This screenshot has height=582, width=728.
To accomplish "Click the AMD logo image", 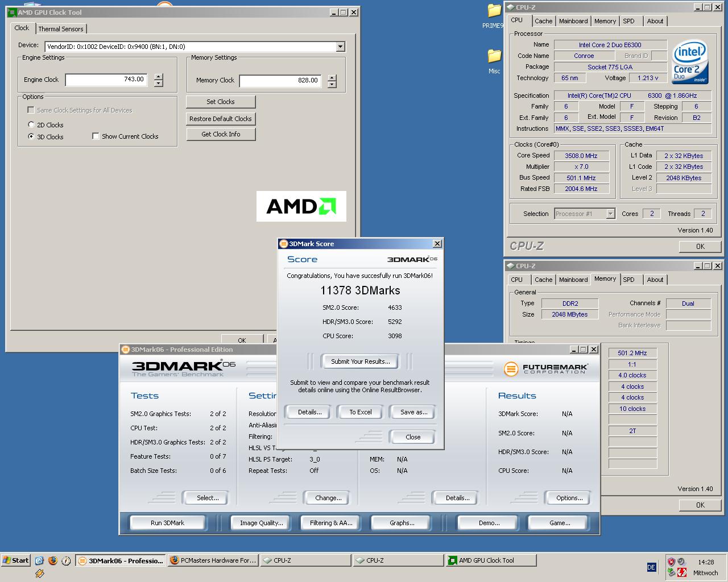I will point(301,206).
